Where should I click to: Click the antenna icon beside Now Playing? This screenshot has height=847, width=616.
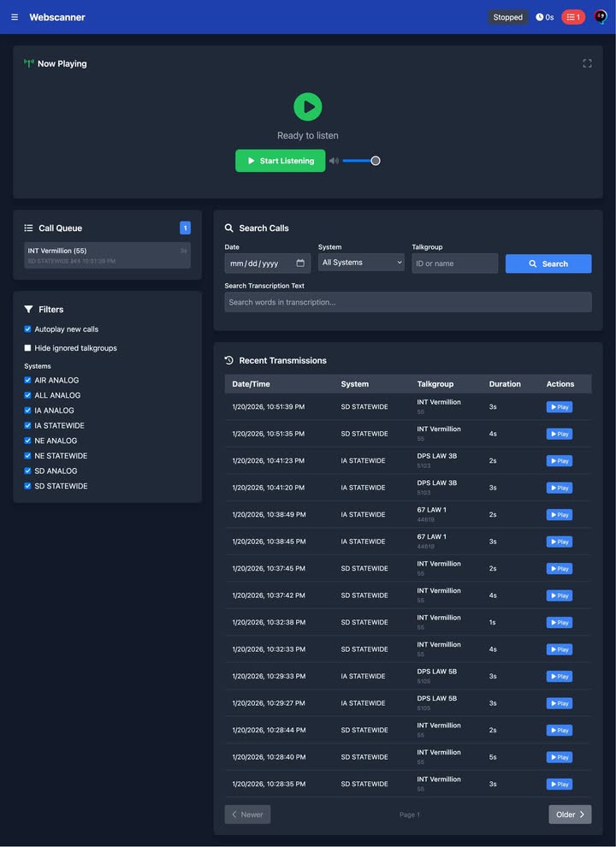point(28,64)
